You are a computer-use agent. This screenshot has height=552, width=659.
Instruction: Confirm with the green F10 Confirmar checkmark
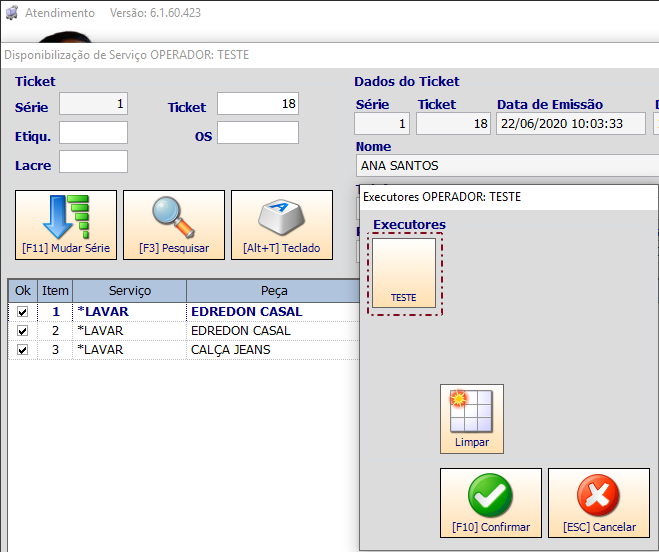pos(491,503)
